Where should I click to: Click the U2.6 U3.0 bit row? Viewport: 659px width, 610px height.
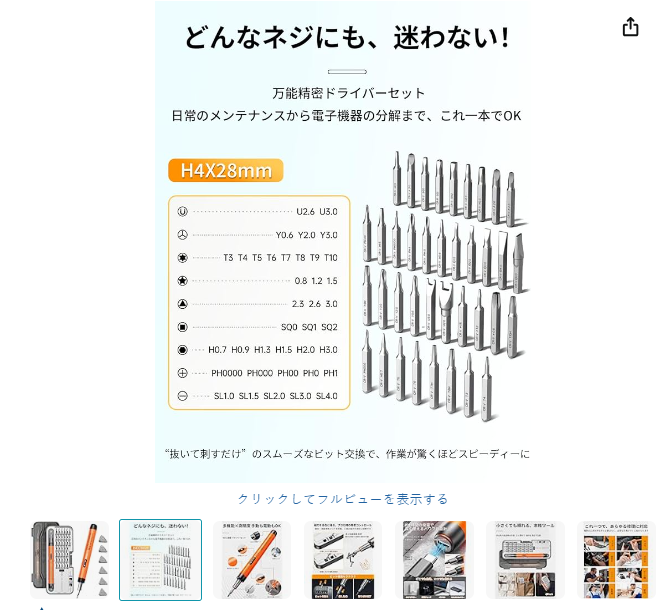click(258, 211)
